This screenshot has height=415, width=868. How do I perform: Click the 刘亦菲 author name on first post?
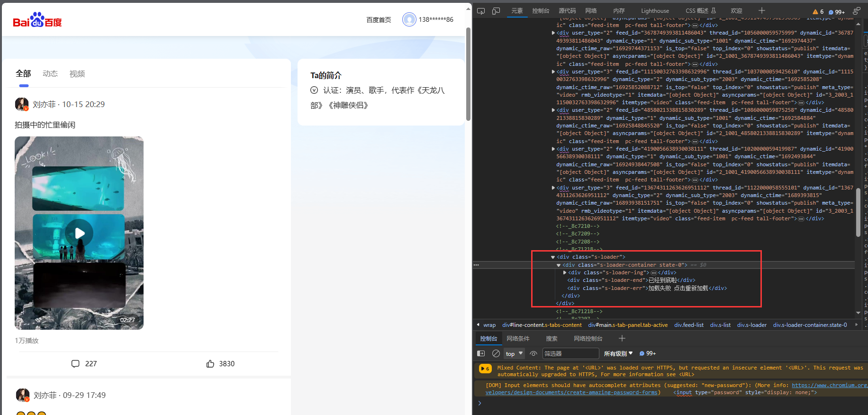point(44,104)
